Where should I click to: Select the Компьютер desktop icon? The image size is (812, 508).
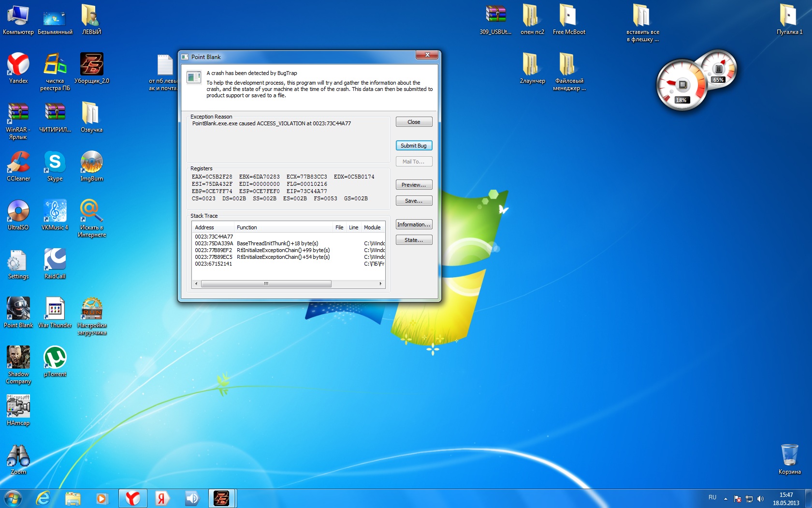click(18, 21)
